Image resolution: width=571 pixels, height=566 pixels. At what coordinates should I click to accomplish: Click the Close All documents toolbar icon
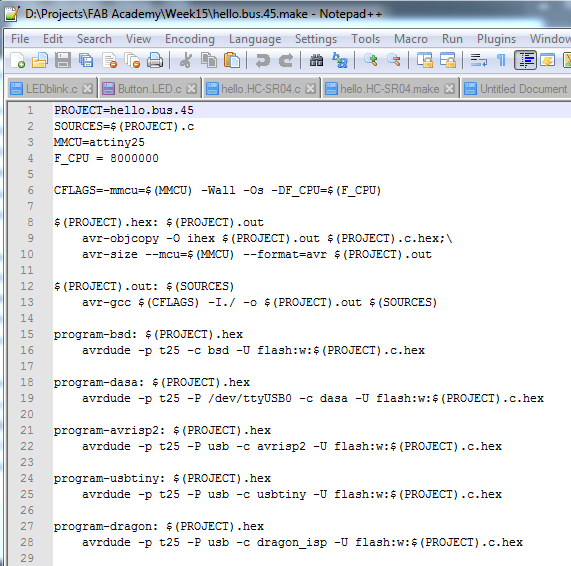(x=132, y=60)
